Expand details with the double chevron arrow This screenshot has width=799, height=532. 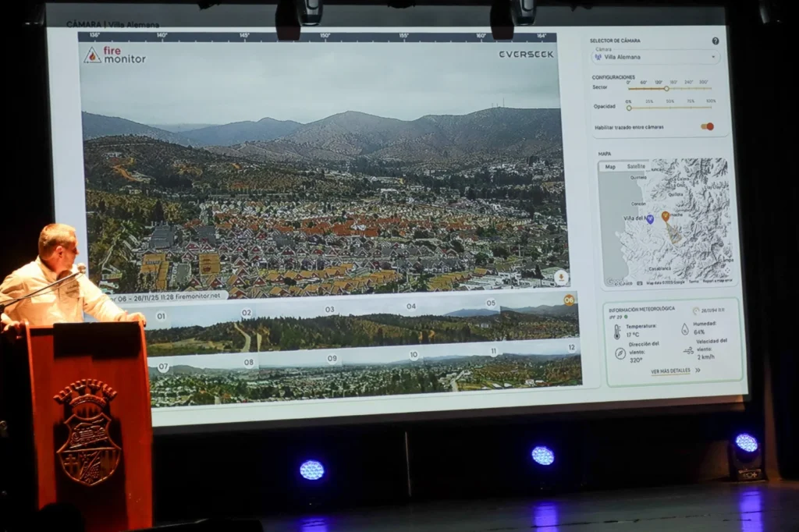pos(697,371)
